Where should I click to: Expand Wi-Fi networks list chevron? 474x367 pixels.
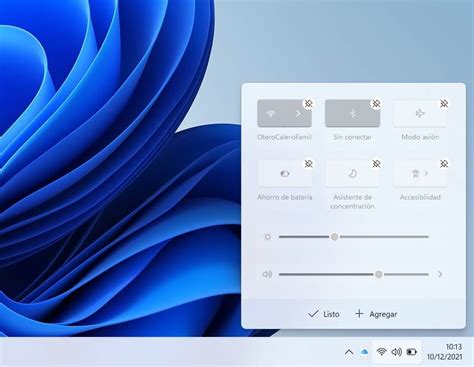pyautogui.click(x=298, y=114)
